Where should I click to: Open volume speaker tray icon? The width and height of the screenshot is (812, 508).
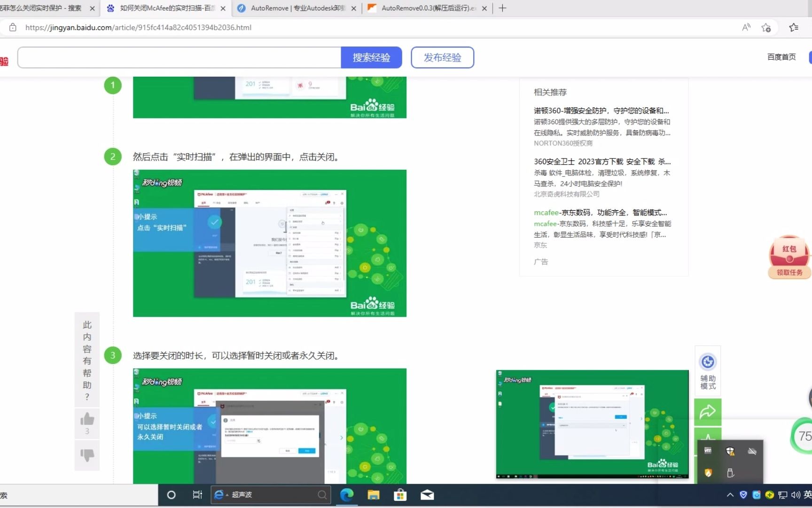pos(795,495)
